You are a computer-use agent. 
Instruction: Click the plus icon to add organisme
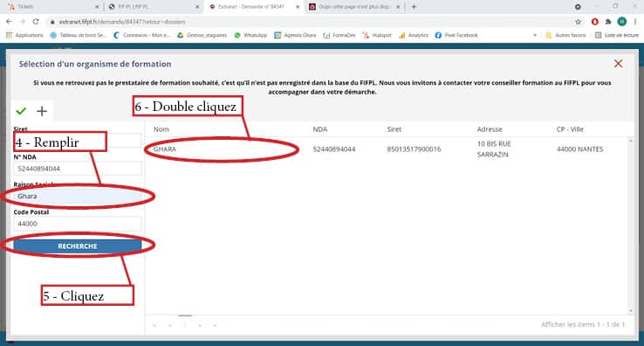tap(42, 111)
